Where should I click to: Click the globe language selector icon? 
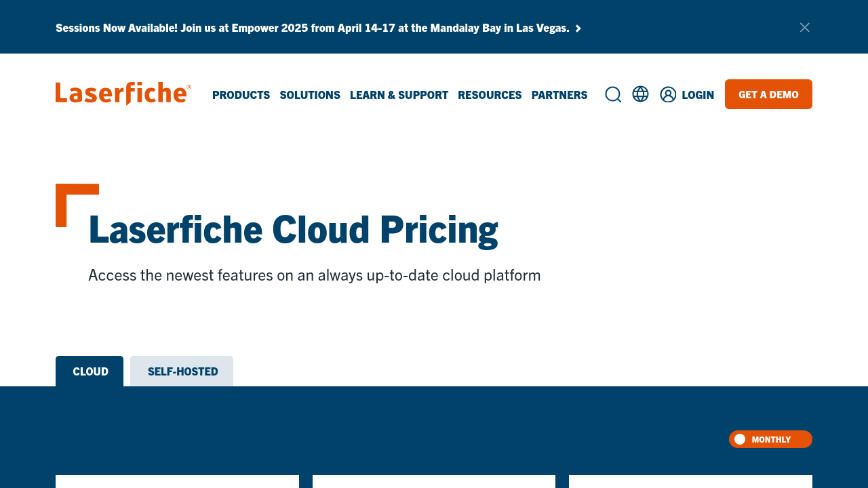pos(640,94)
